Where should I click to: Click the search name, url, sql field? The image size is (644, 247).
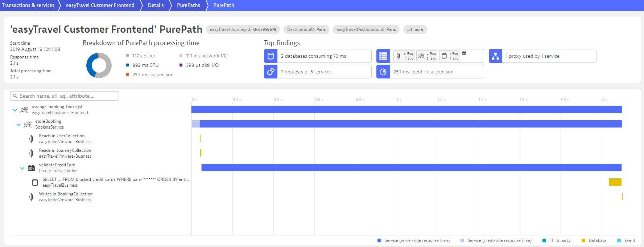coord(65,96)
